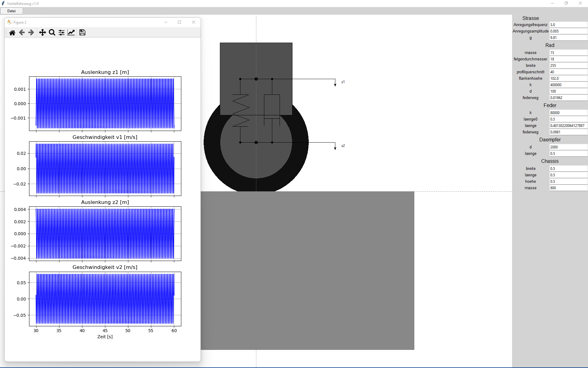Click the Anregungsfrequenz input field
The height and width of the screenshot is (368, 588).
click(x=568, y=25)
